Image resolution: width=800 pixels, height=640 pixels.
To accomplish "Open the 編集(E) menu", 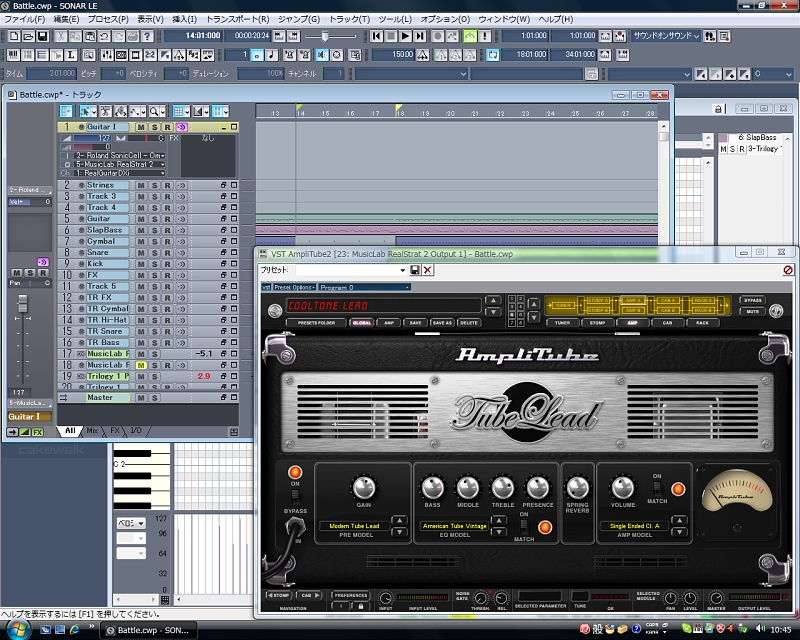I will click(x=66, y=19).
